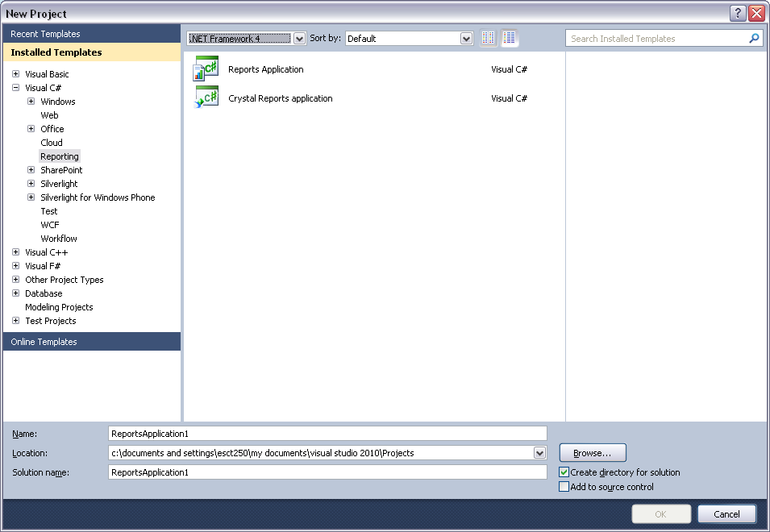The width and height of the screenshot is (770, 532).
Task: Click 'Visual C#' in Reports Application row
Action: coord(510,69)
